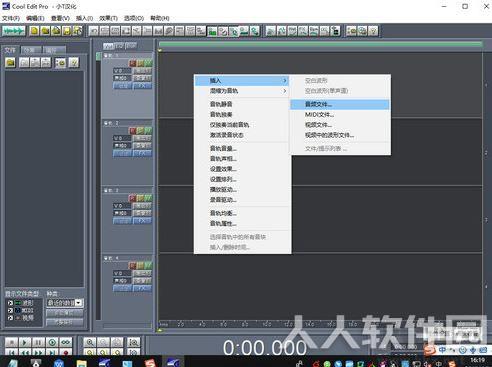492x367 pixels.
Task: Open the 选项(O) menu
Action: (x=134, y=18)
